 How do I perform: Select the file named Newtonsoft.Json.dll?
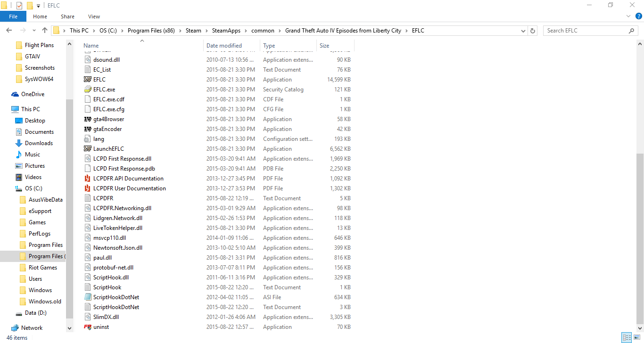point(118,248)
